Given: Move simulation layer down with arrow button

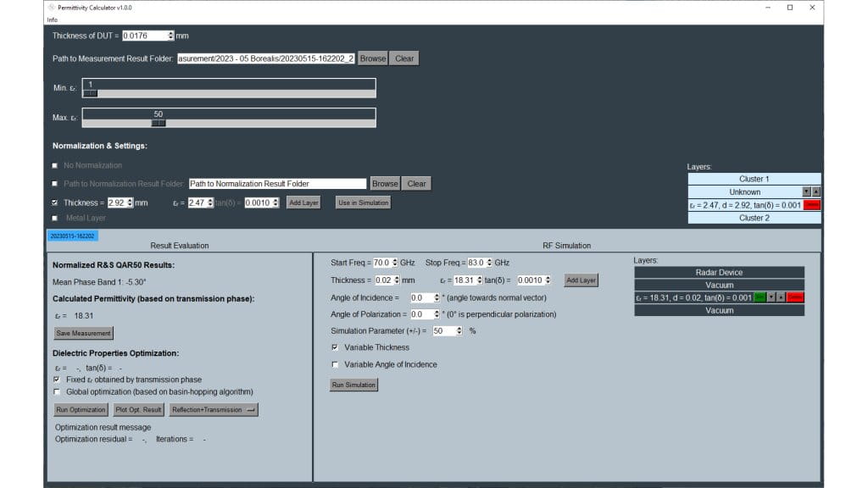Looking at the screenshot, I should 771,297.
